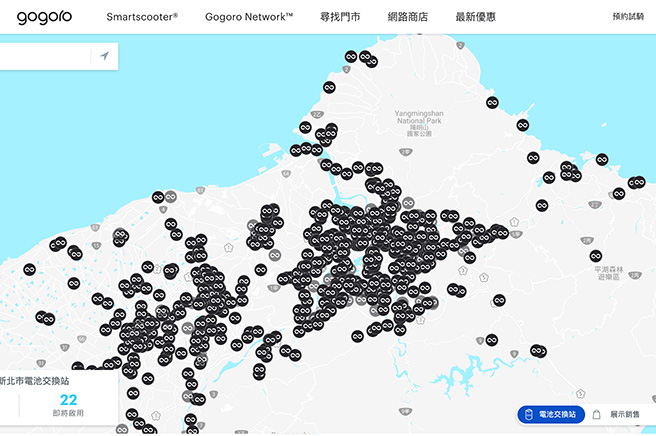Focus the map location search field
Image resolution: width=656 pixels, height=436 pixels.
coord(45,57)
